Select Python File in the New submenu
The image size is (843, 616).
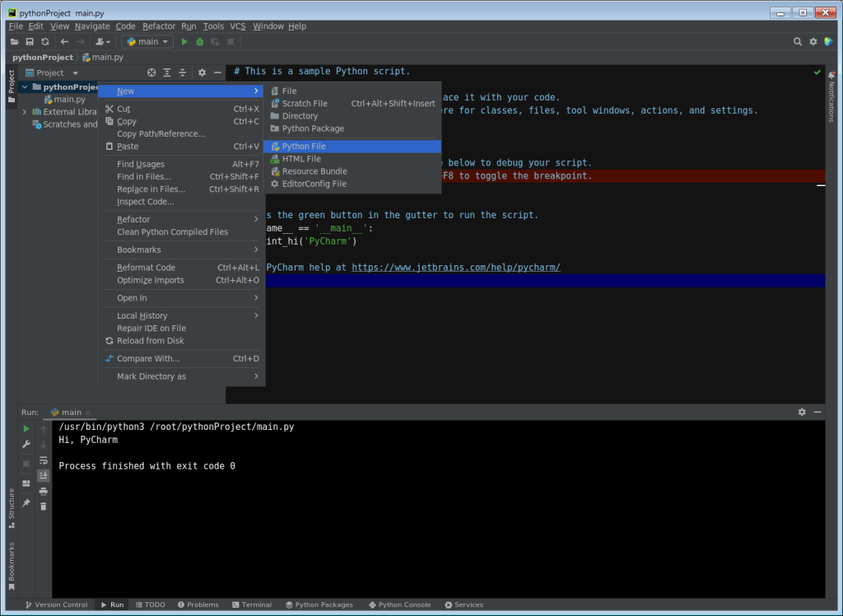click(x=304, y=147)
